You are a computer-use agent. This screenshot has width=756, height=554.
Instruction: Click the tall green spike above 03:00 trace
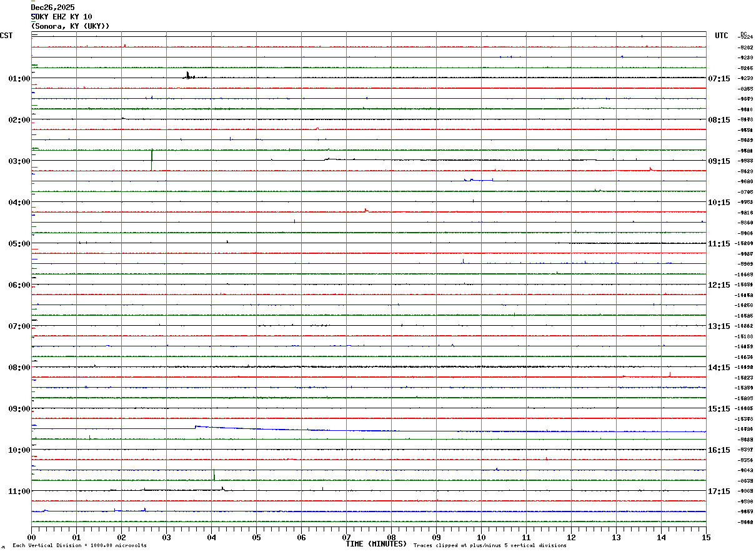coord(152,159)
